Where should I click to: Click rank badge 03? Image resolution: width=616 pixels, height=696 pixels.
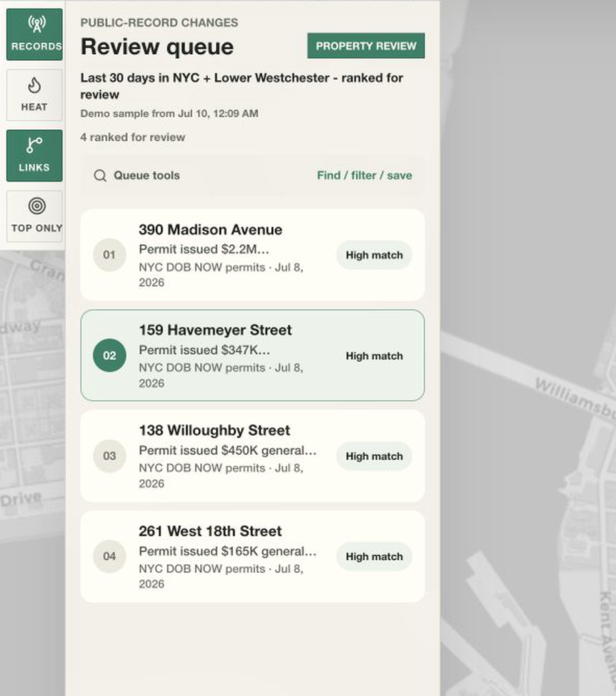point(109,456)
